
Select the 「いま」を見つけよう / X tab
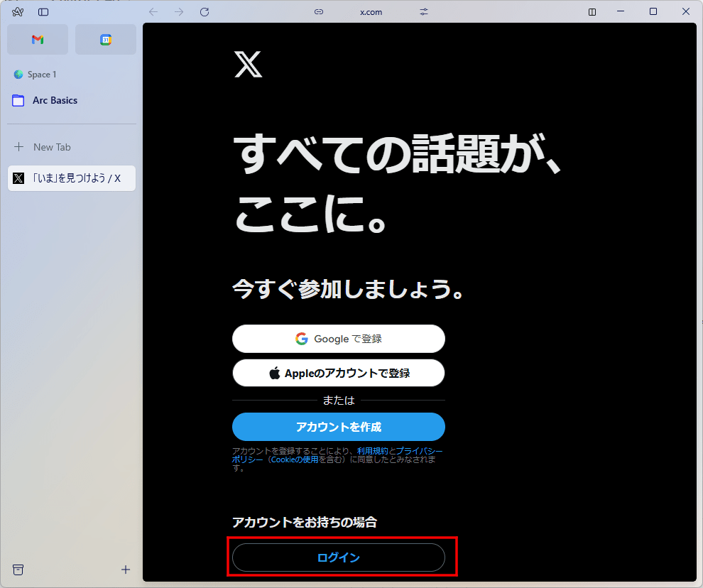pyautogui.click(x=71, y=178)
